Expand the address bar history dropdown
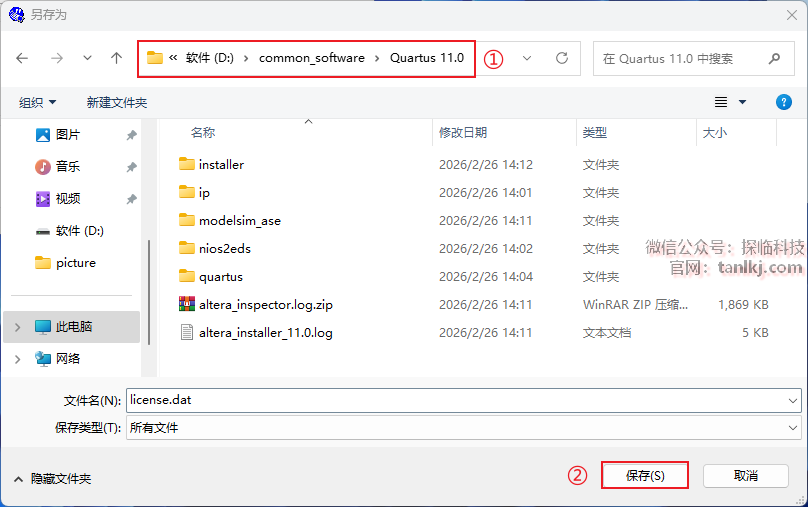Screen dimensions: 808x507 (x=527, y=58)
